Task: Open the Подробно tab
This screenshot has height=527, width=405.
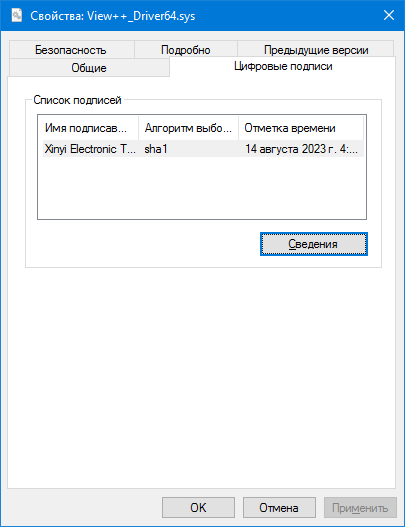Action: (x=186, y=50)
